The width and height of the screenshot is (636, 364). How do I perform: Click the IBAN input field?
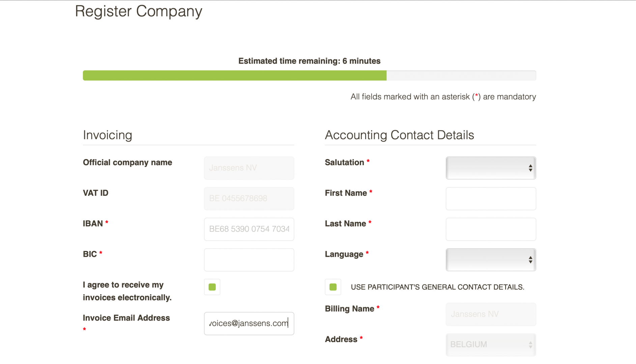pyautogui.click(x=249, y=229)
